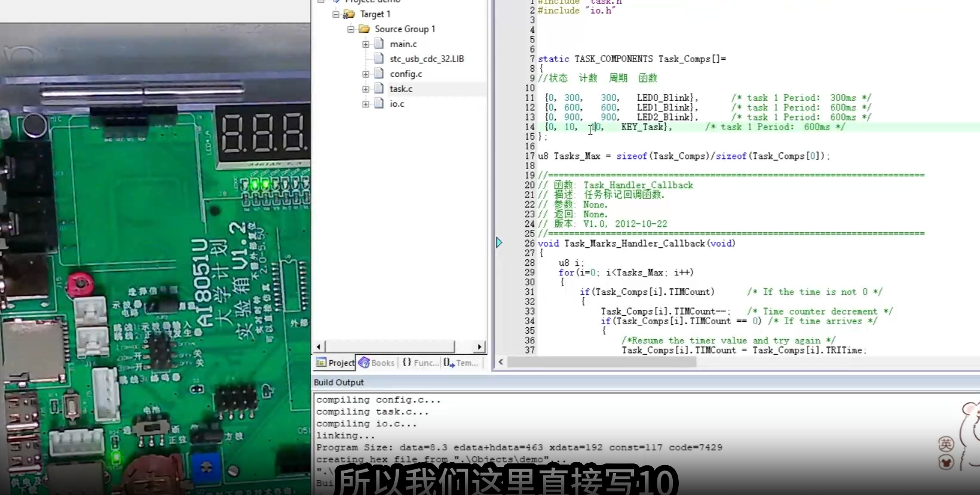The image size is (980, 495).
Task: Click the Source Group 1 label
Action: pyautogui.click(x=405, y=29)
